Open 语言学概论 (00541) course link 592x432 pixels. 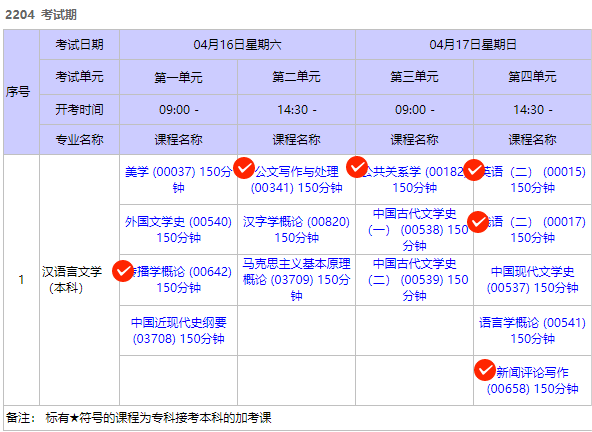(532, 330)
